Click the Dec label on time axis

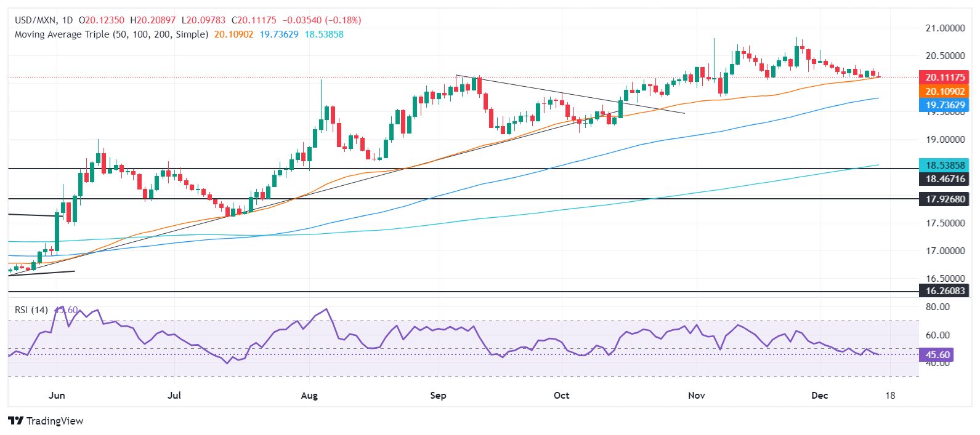[819, 395]
